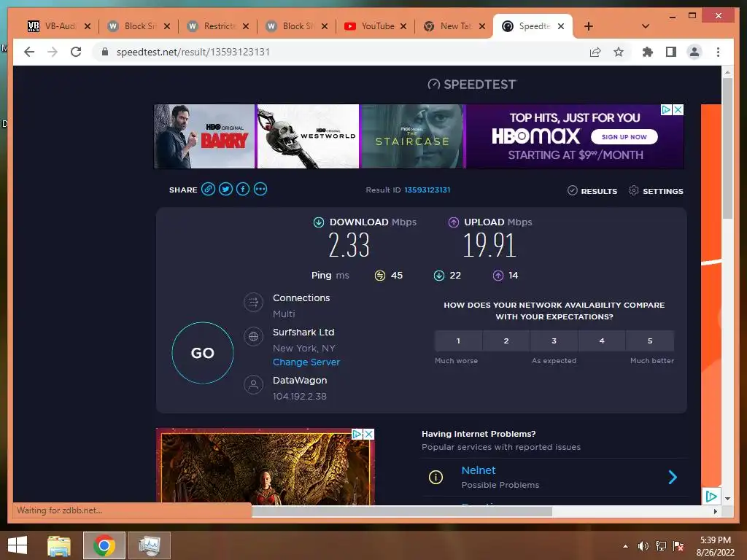Click the network tray icon

pos(661,546)
